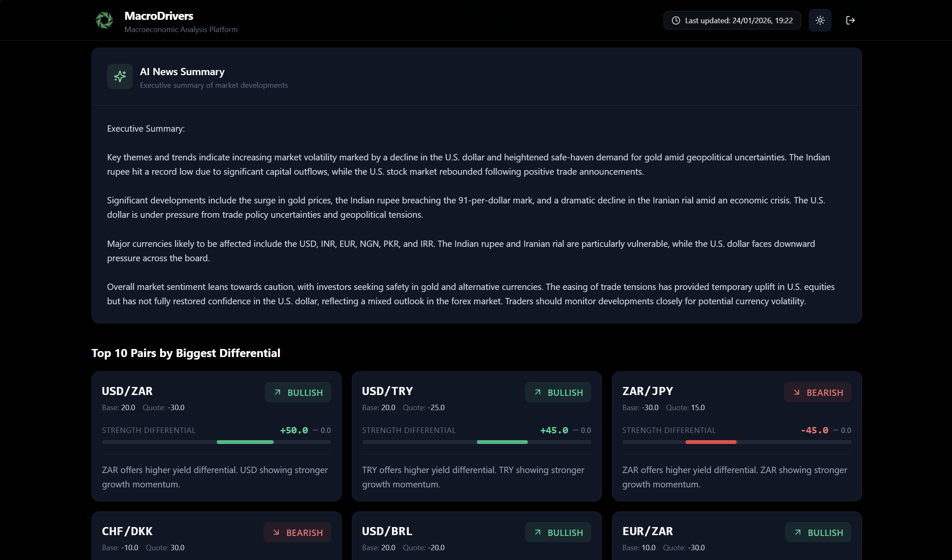Click the MacroDrivers swirl logo

click(x=104, y=20)
